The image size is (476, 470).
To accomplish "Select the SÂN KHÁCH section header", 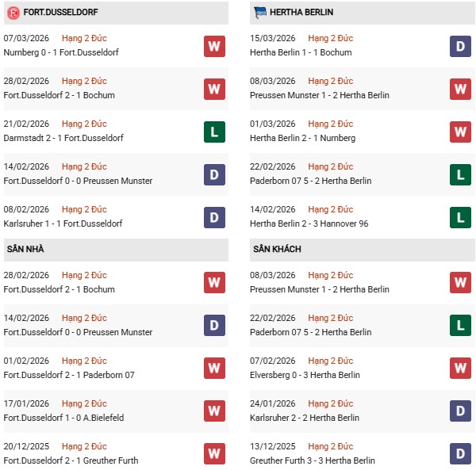I will click(x=278, y=250).
